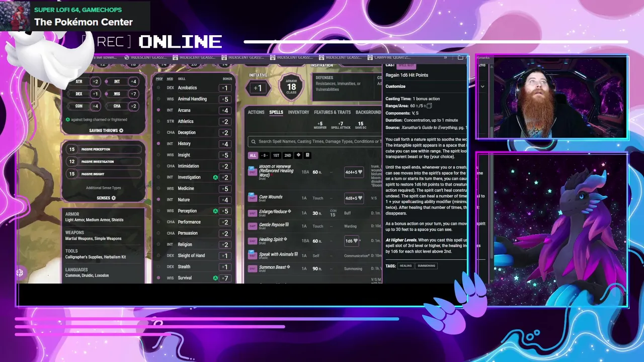Screen dimensions: 644x362
Task: Open the Features & Traits tab
Action: point(332,112)
